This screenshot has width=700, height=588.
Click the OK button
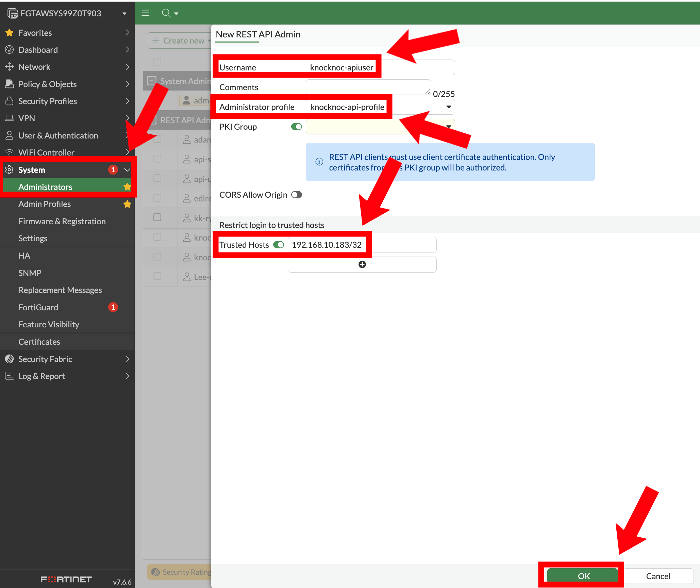pos(583,576)
